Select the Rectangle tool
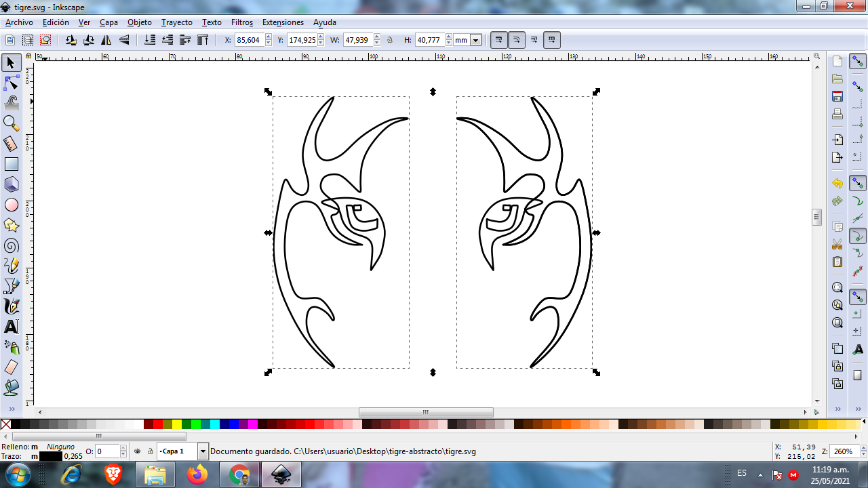The height and width of the screenshot is (488, 868). coord(11,164)
